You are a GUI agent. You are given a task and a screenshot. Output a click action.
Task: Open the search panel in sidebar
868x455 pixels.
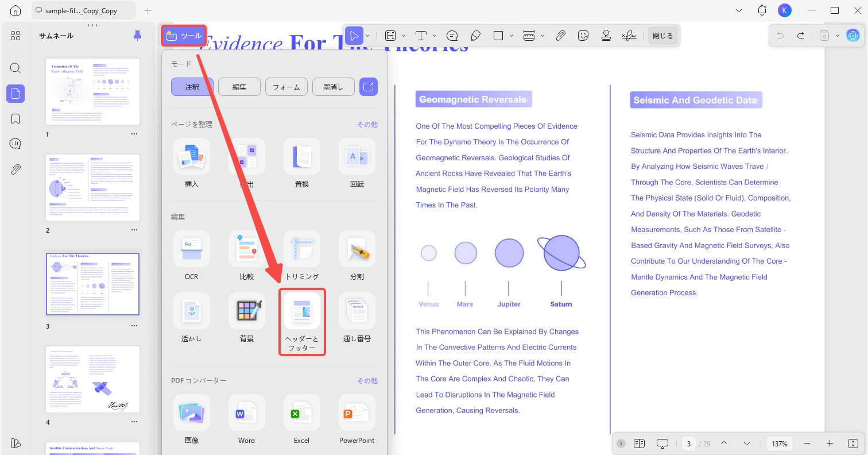(15, 68)
